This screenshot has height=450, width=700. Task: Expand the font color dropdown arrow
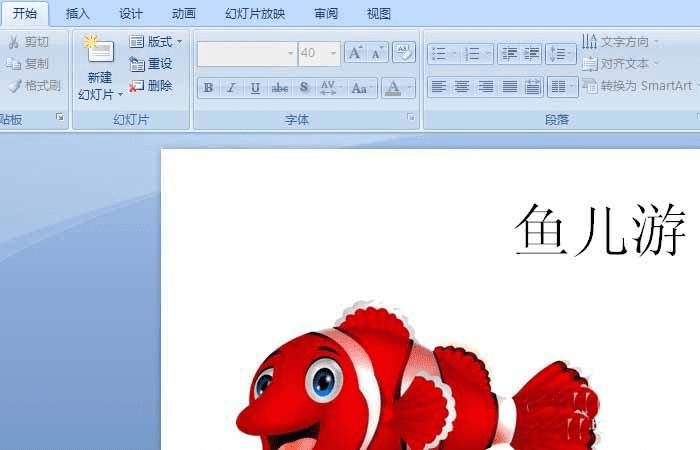(410, 88)
